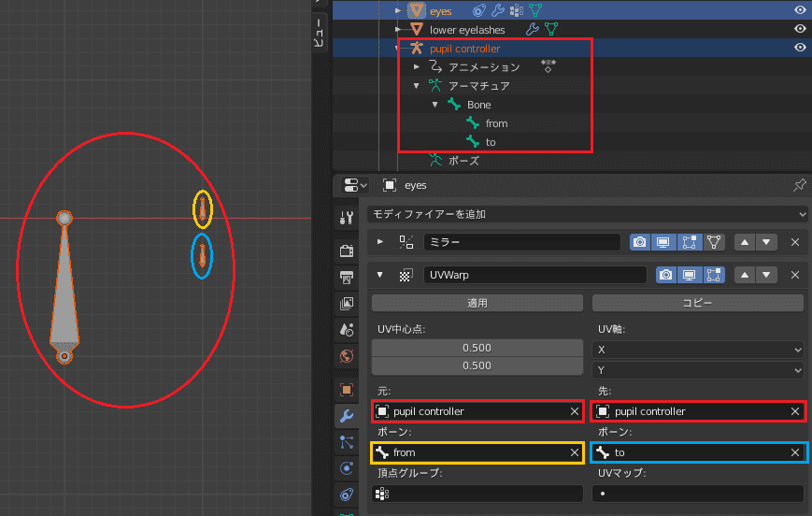The height and width of the screenshot is (516, 812).
Task: Open the Physics properties tab
Action: pos(347,468)
